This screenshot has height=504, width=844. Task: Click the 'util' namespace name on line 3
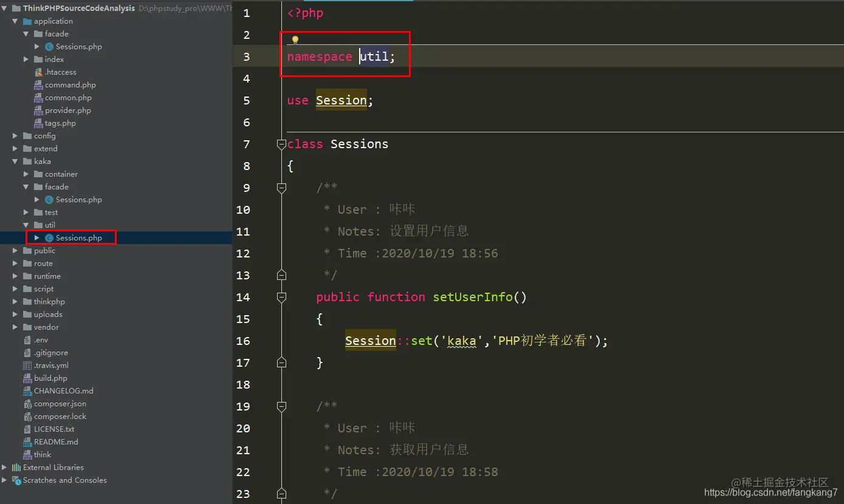(x=374, y=56)
